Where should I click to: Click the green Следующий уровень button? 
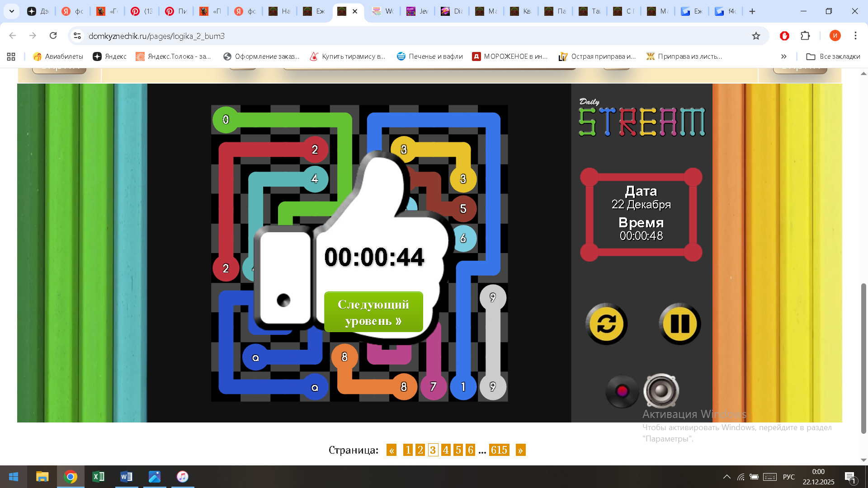[373, 312]
